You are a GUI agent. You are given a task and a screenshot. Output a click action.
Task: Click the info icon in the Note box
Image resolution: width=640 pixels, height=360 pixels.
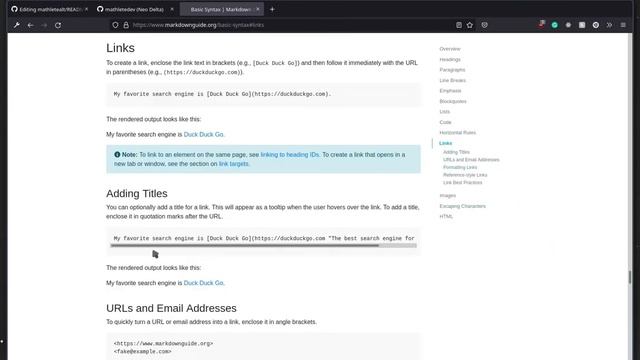(117, 155)
